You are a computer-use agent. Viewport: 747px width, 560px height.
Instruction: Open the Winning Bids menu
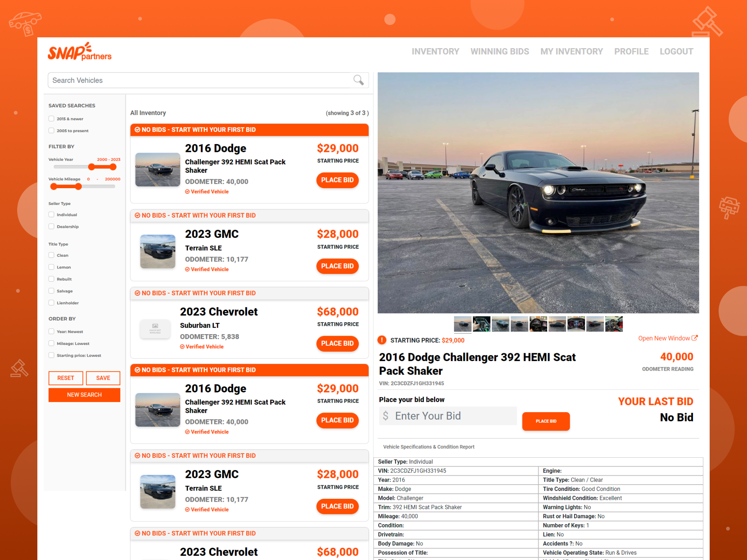(499, 52)
